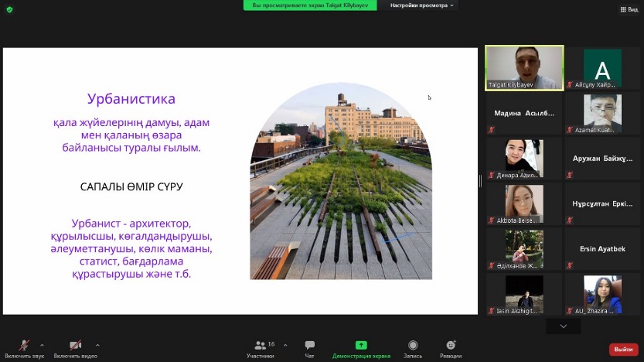Expand video options arrow beside camera
This screenshot has height=362, width=644.
coord(97,345)
